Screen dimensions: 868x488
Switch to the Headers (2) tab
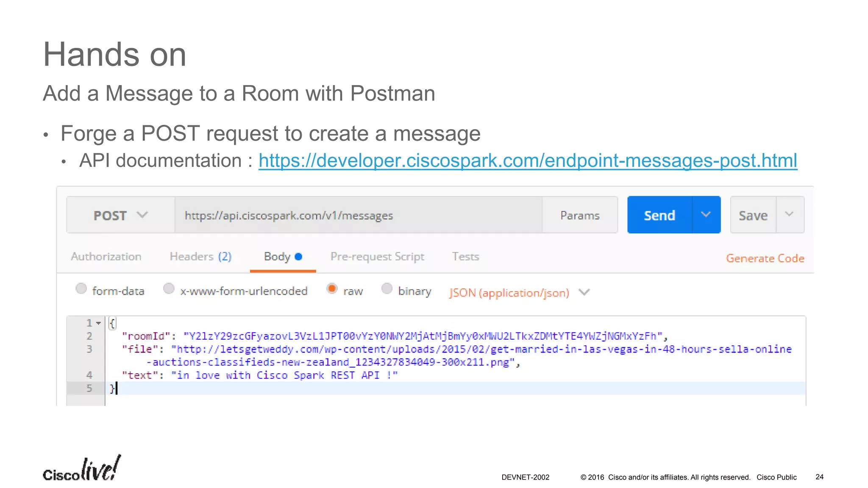(x=200, y=257)
